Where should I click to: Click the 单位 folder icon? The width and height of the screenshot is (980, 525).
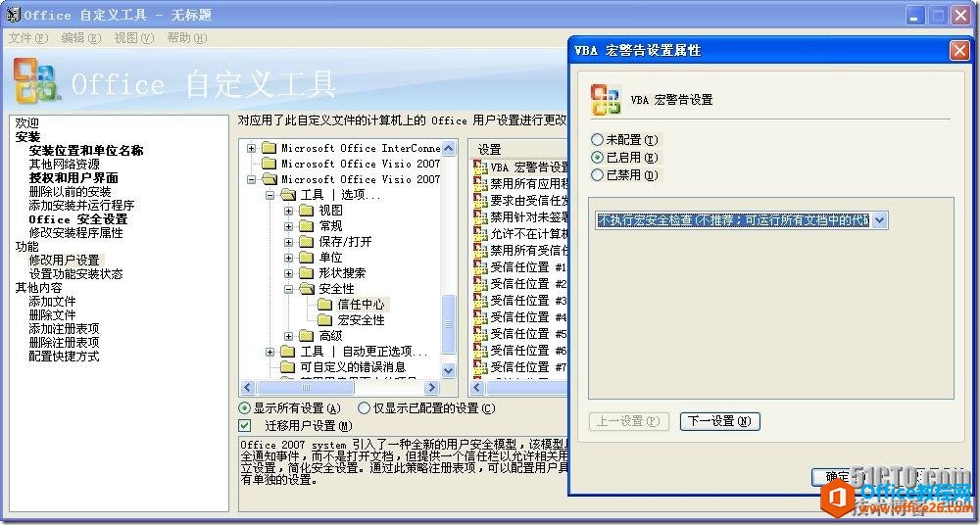(306, 258)
